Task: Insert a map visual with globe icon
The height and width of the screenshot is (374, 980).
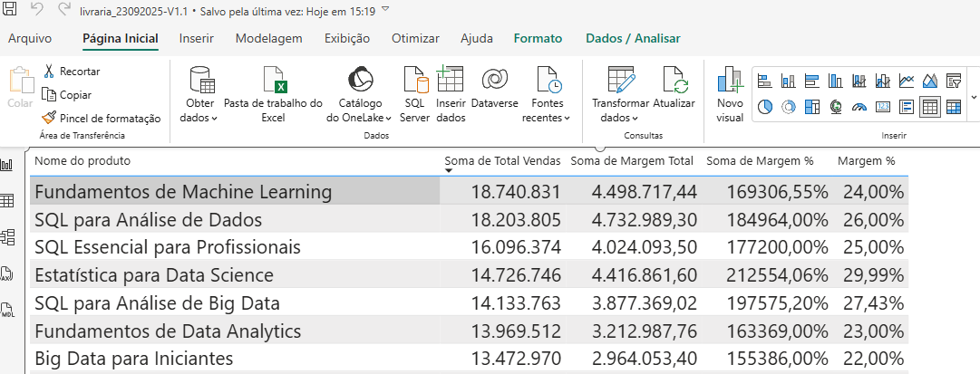Action: 836,107
